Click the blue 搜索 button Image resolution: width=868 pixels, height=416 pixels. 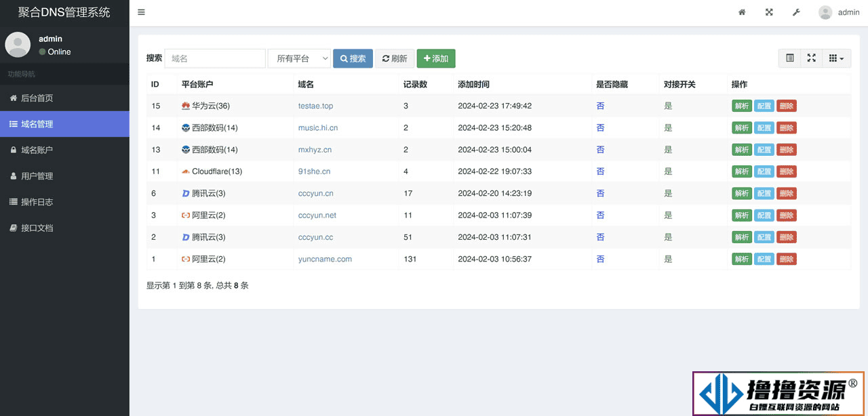click(x=353, y=58)
